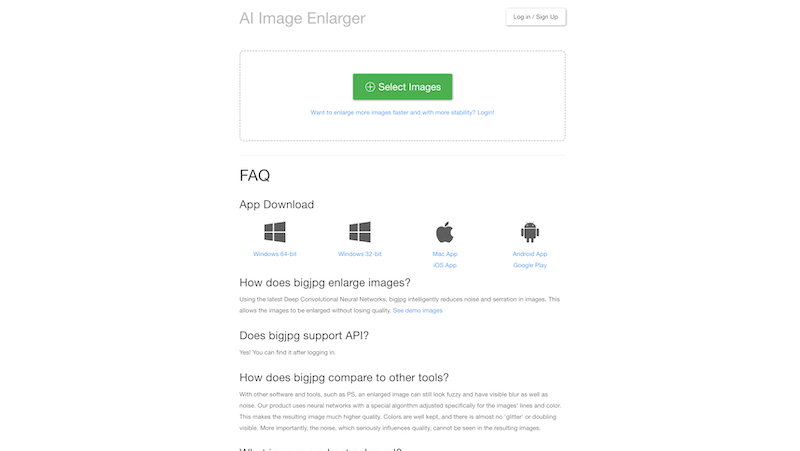Open the Android App link
The width and height of the screenshot is (800, 451).
pyautogui.click(x=530, y=254)
